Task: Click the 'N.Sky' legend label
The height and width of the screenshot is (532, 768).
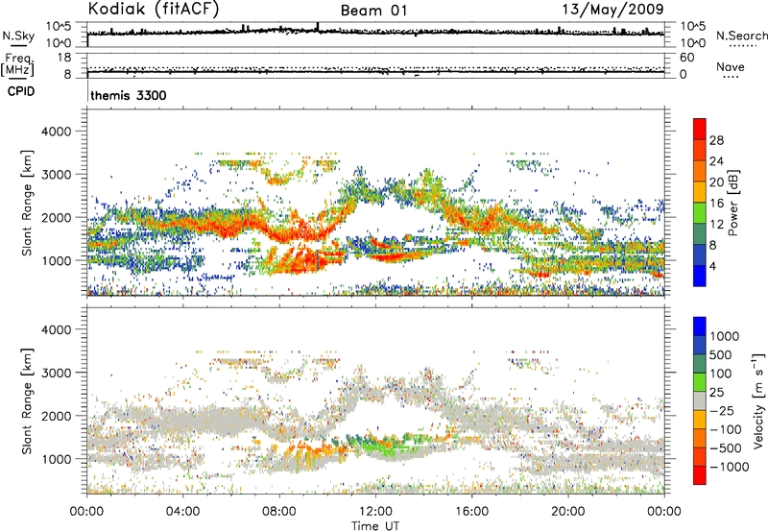Action: [18, 36]
